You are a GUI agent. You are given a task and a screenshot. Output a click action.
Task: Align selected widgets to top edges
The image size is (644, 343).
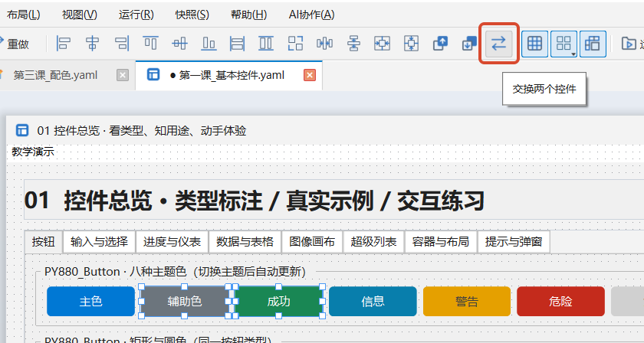pos(151,43)
